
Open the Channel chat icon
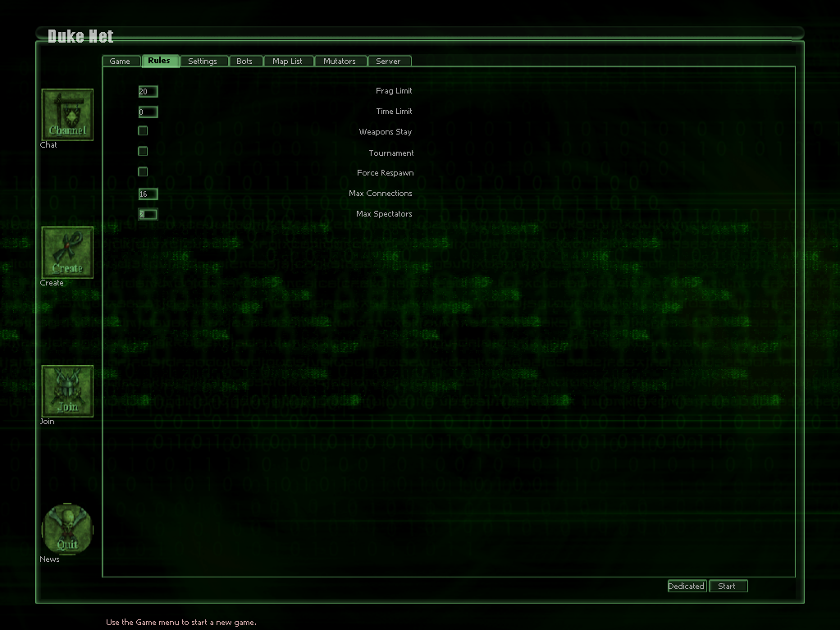coord(67,115)
